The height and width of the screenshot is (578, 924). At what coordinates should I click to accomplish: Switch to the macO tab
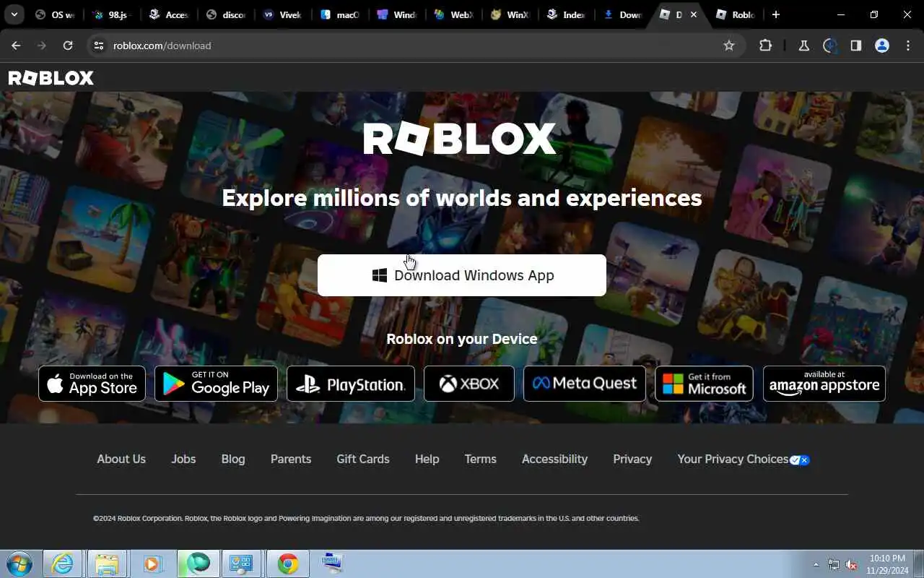coord(339,14)
